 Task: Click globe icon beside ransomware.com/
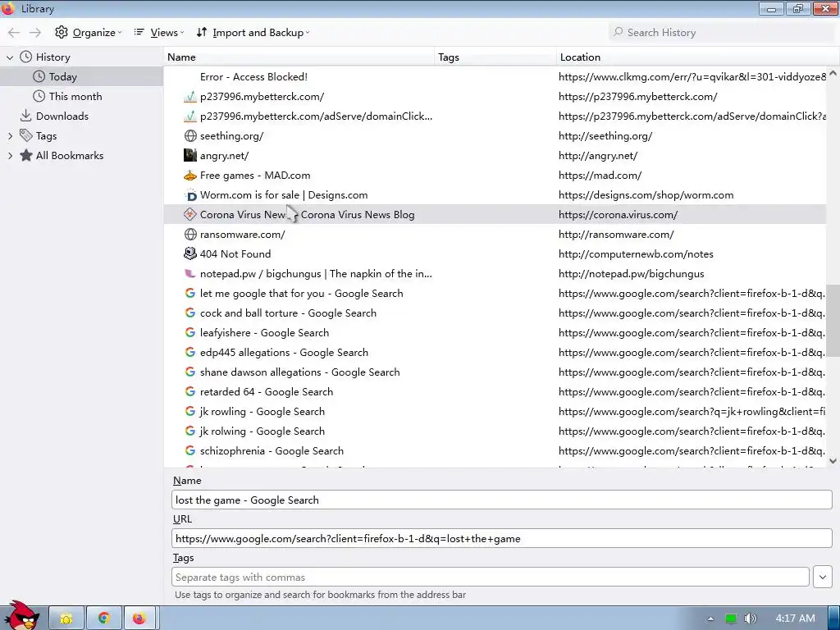click(x=190, y=234)
